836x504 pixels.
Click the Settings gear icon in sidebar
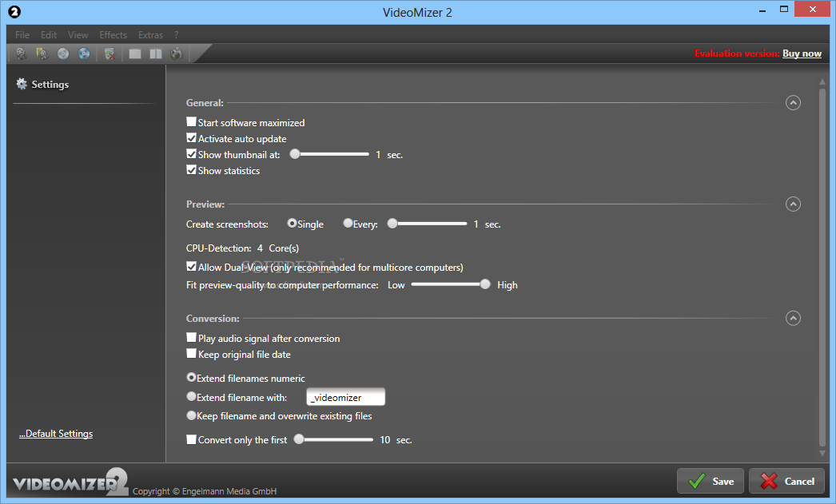tap(22, 84)
